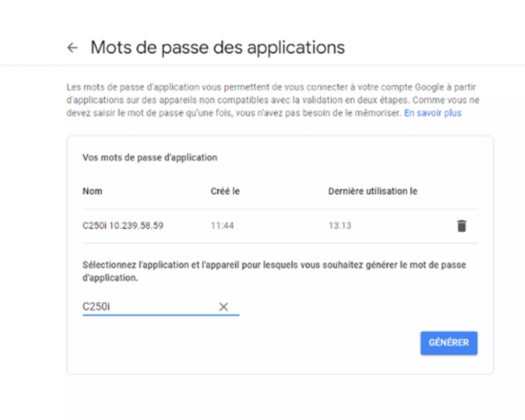Open the 'En savoir plus' link
525x420 pixels.
433,113
